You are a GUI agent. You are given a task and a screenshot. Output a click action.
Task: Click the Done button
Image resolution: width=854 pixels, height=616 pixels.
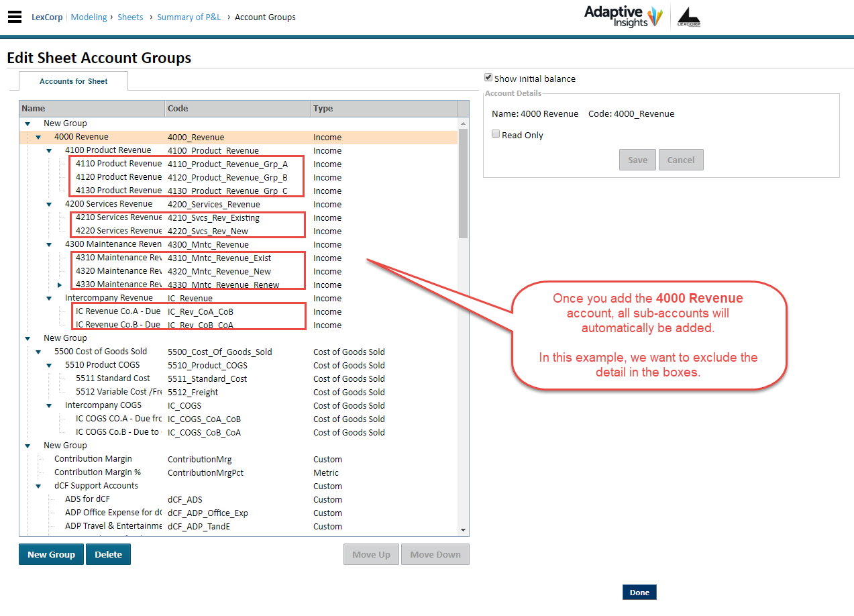tap(639, 592)
